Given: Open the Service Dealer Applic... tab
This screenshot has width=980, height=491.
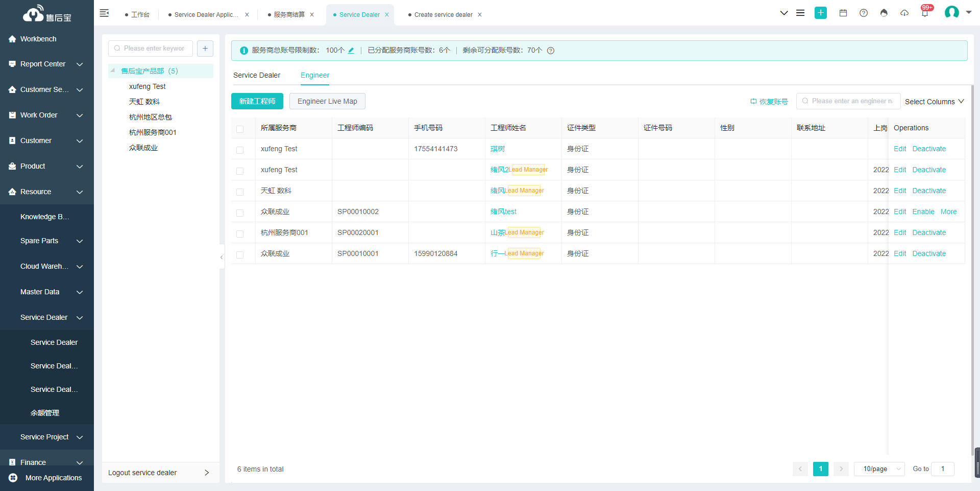Looking at the screenshot, I should pyautogui.click(x=206, y=15).
